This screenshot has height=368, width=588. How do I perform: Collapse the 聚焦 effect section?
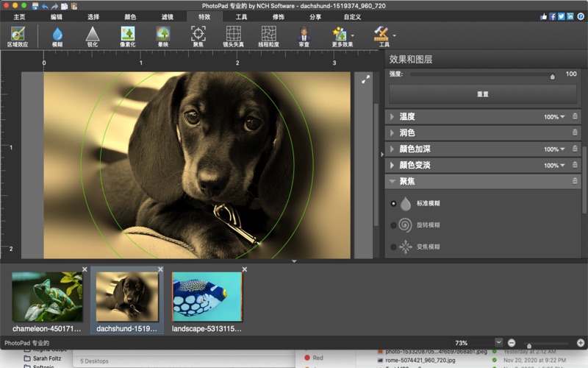coord(392,182)
